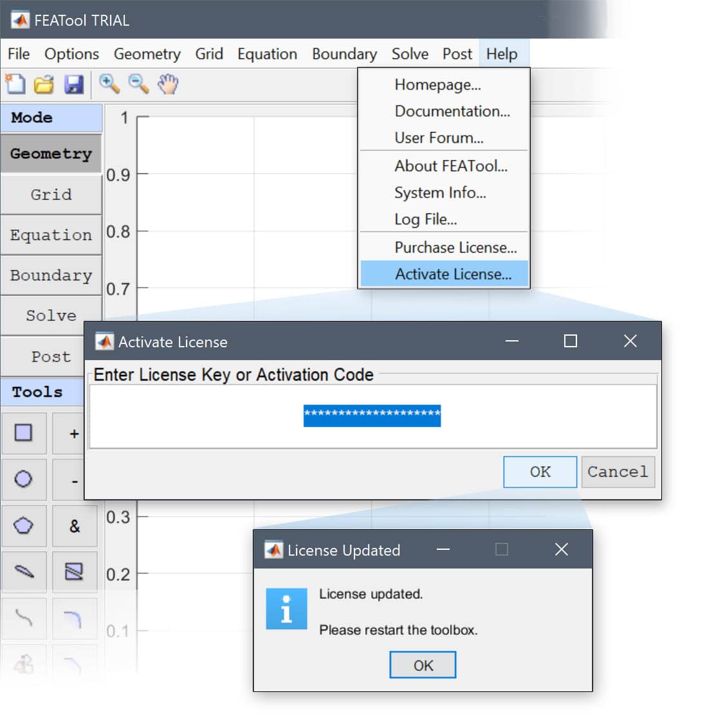Dismiss the License Updated dialog with OK

tap(423, 664)
